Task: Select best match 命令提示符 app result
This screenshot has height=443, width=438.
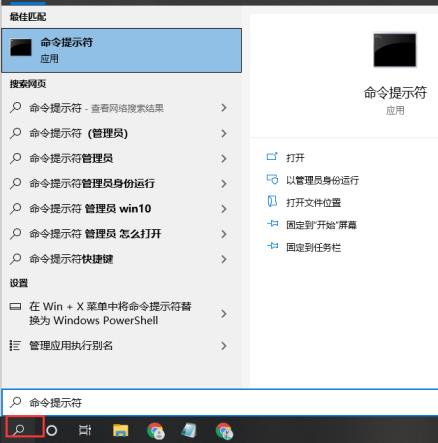Action: (122, 50)
